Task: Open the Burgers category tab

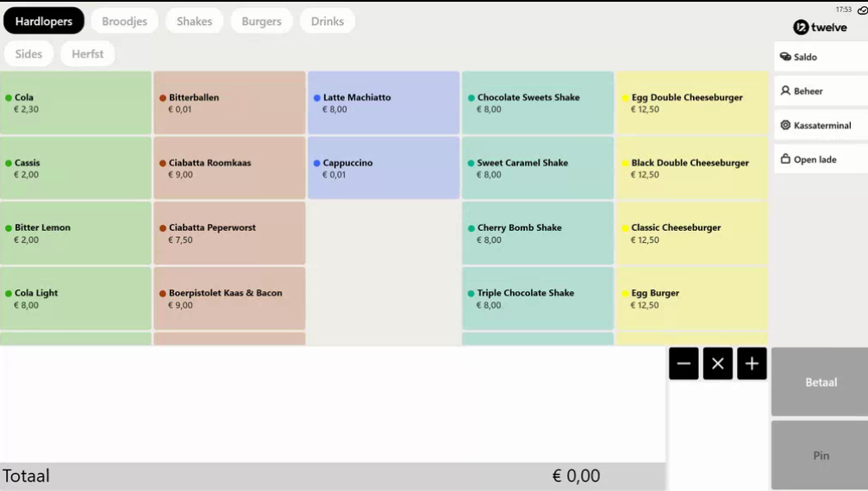Action: tap(261, 22)
